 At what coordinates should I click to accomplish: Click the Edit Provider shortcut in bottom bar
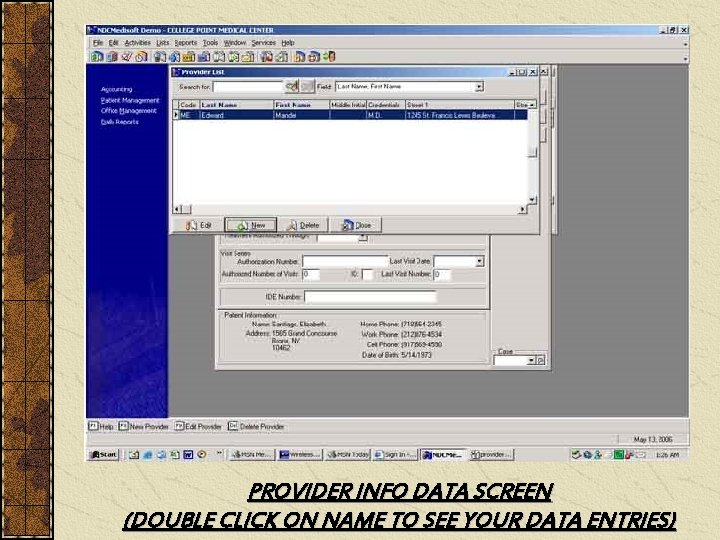point(198,427)
